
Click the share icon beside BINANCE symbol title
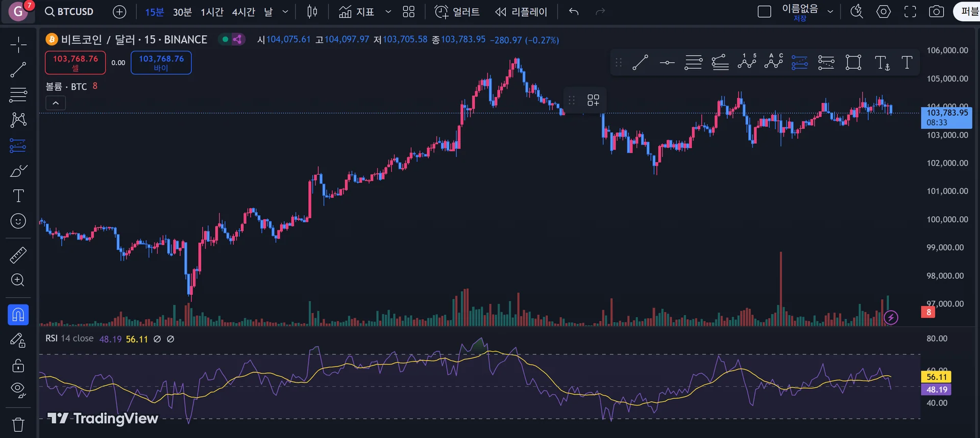click(x=238, y=39)
